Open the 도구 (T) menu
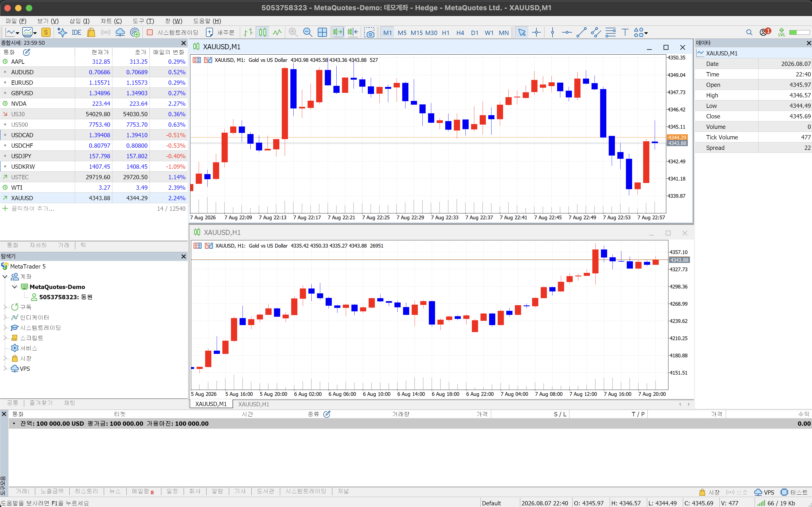 [143, 21]
